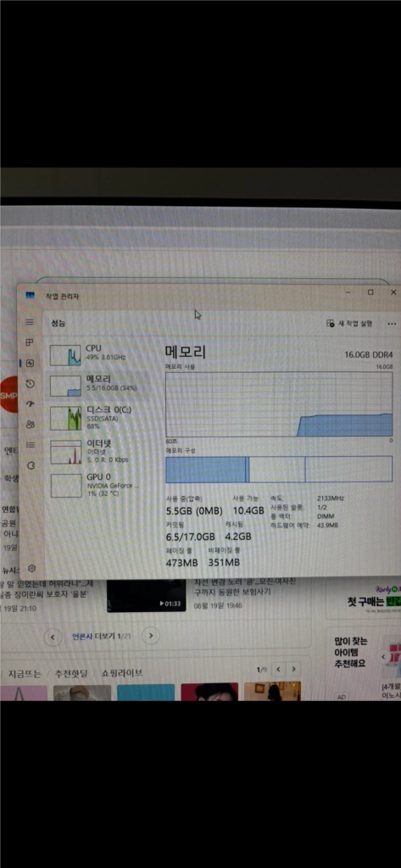Click the 새 작업 실행 button
Viewport: 401px width, 868px height.
click(x=349, y=323)
